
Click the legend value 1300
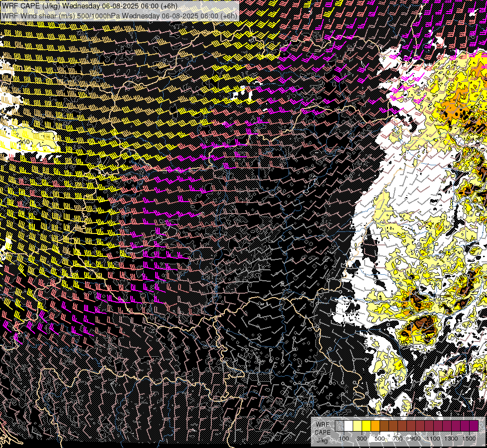coord(451,439)
